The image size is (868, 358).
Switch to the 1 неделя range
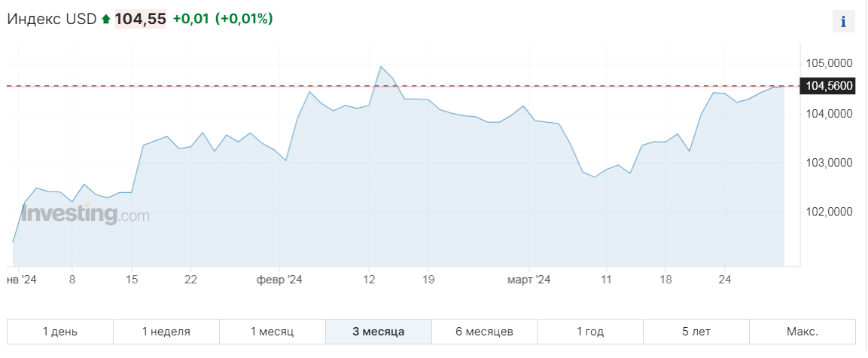166,332
